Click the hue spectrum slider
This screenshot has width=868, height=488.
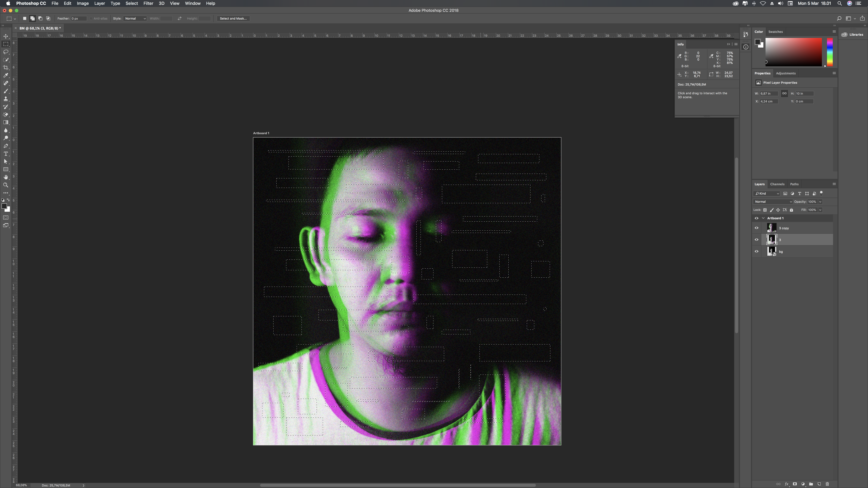coord(830,52)
